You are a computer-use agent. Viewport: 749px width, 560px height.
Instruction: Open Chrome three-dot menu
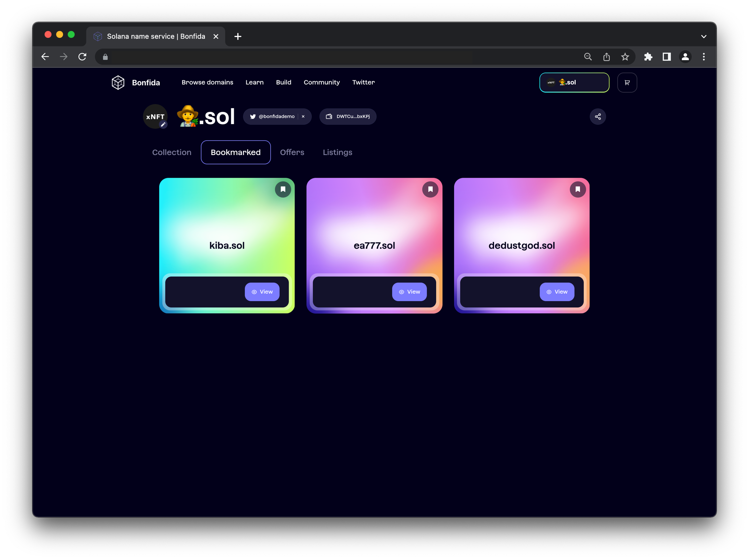[703, 57]
